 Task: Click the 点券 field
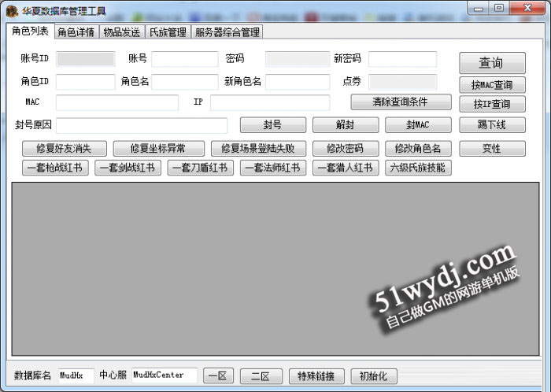pyautogui.click(x=403, y=82)
